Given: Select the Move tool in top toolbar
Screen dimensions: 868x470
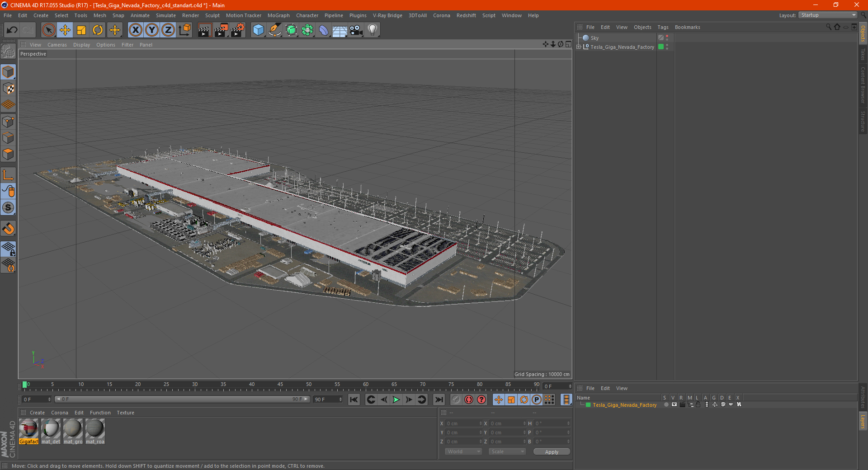Looking at the screenshot, I should point(65,30).
